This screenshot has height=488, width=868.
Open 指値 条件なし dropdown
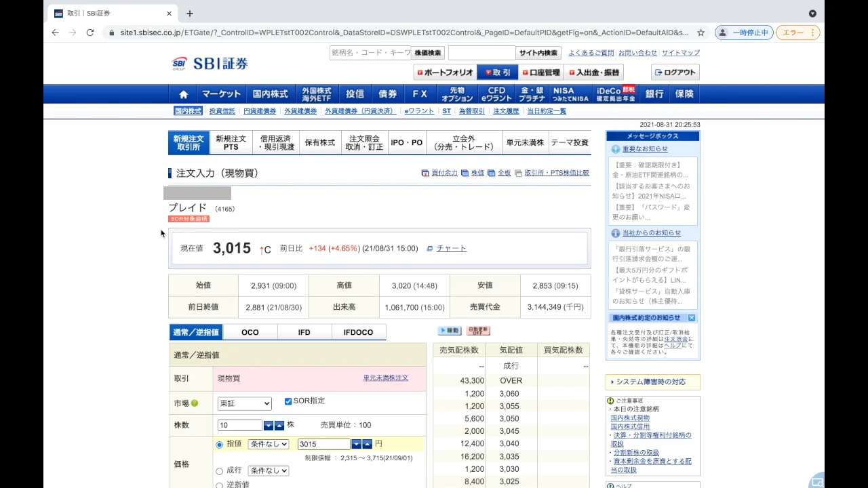click(x=269, y=445)
